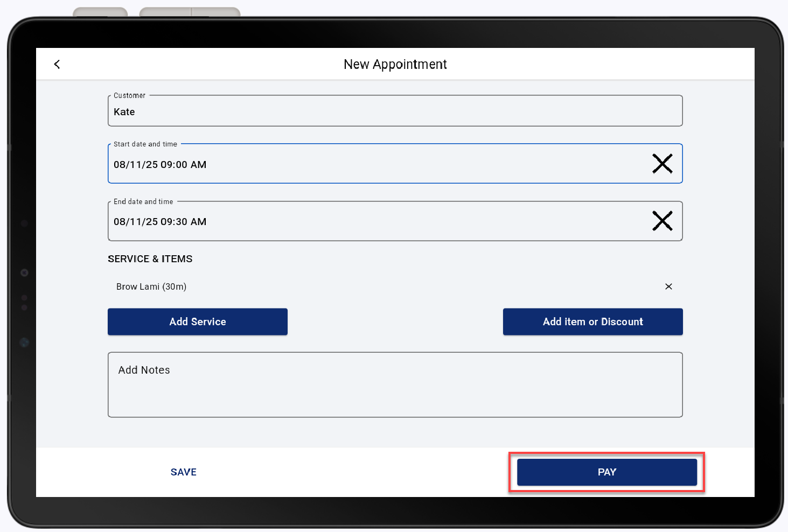
Task: Go back using the left arrow icon
Action: [57, 65]
